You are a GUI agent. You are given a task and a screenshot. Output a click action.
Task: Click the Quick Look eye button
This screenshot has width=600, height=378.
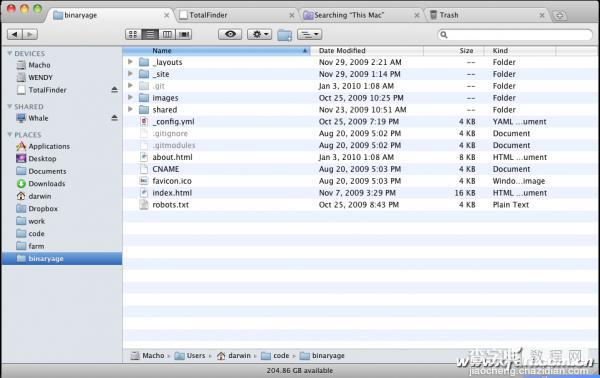(x=230, y=34)
